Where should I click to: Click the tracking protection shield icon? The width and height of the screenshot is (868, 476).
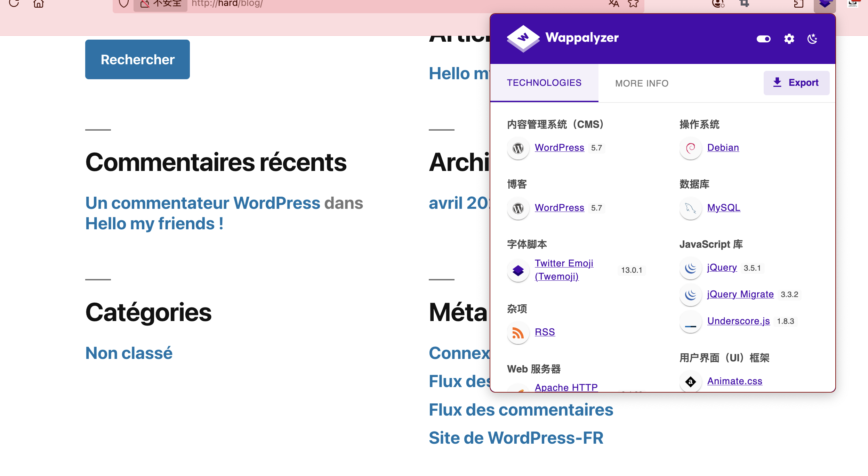coord(124,3)
